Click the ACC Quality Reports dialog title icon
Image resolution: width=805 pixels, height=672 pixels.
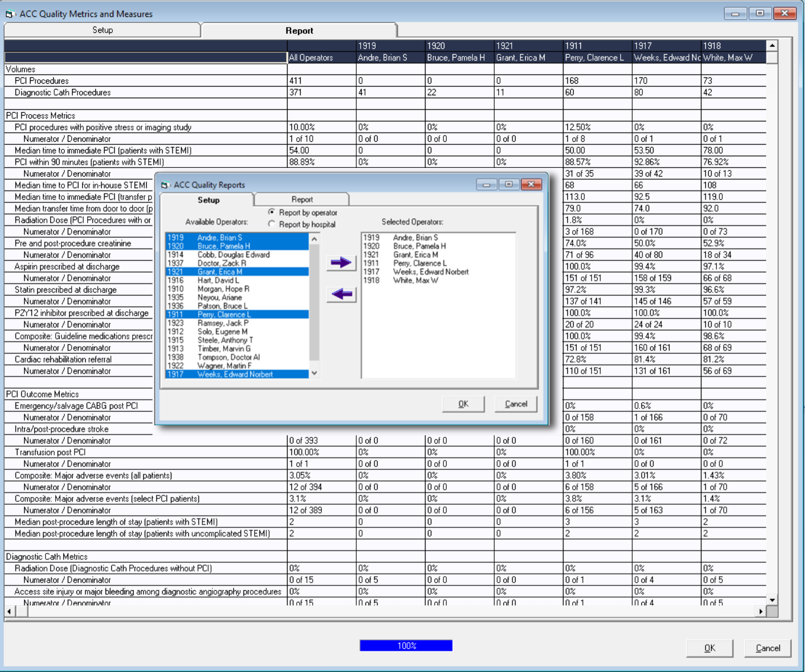[x=165, y=185]
